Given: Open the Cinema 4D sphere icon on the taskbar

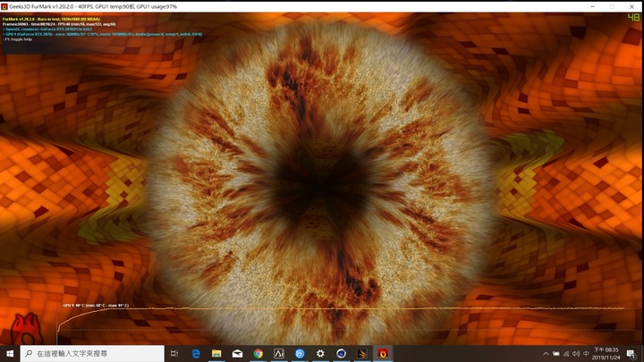Looking at the screenshot, I should click(x=342, y=353).
